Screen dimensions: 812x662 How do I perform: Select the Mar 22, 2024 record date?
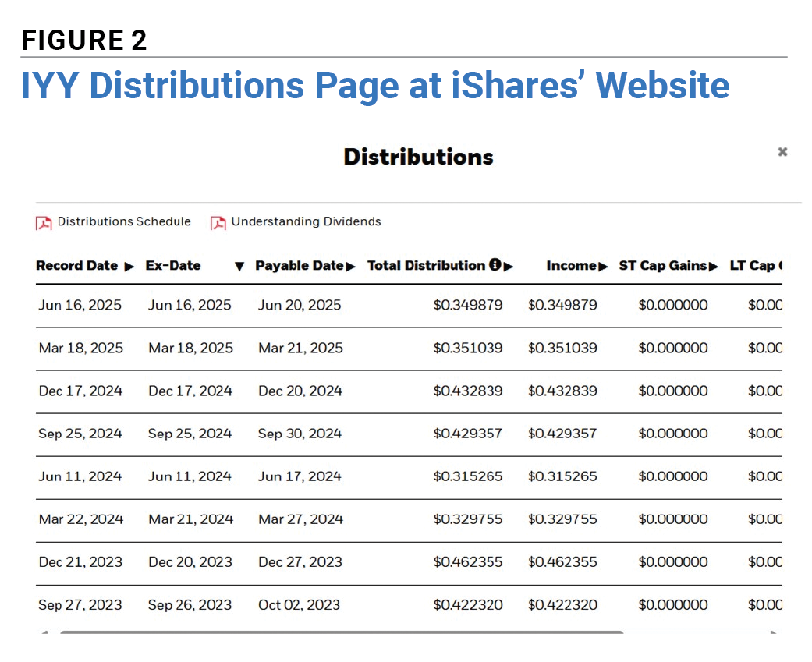81,519
